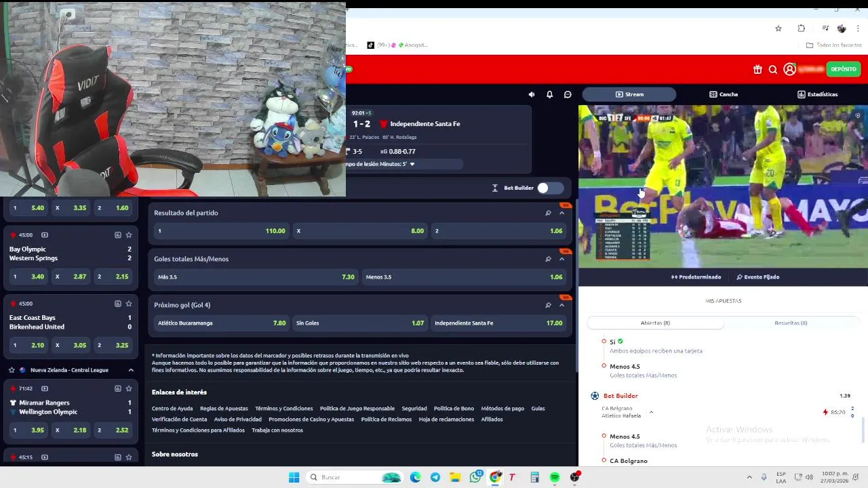The width and height of the screenshot is (868, 488).
Task: Open the Política de Juego Responsable link
Action: 357,409
